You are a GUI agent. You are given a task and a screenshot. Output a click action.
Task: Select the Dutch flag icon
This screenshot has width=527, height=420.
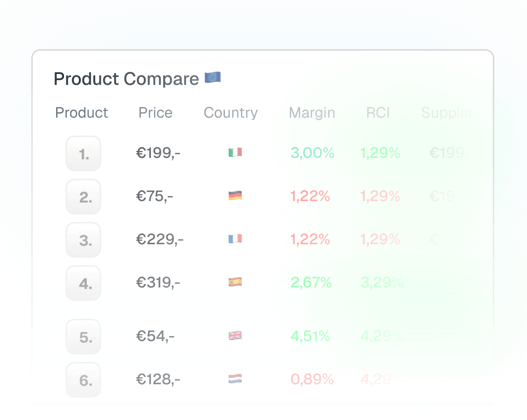pyautogui.click(x=235, y=379)
